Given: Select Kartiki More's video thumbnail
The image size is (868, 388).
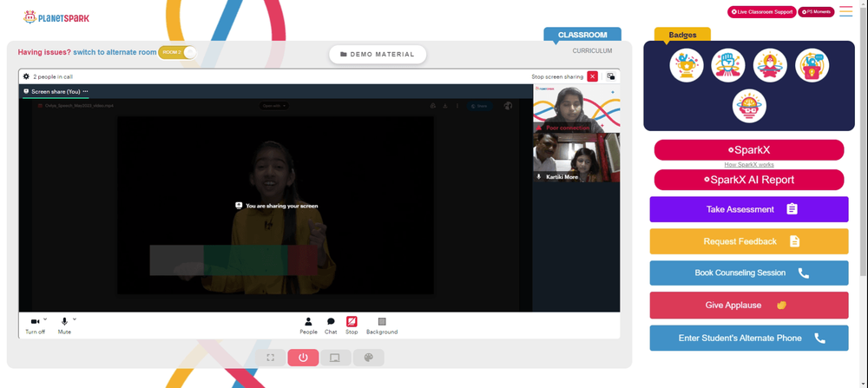Looking at the screenshot, I should pyautogui.click(x=576, y=158).
